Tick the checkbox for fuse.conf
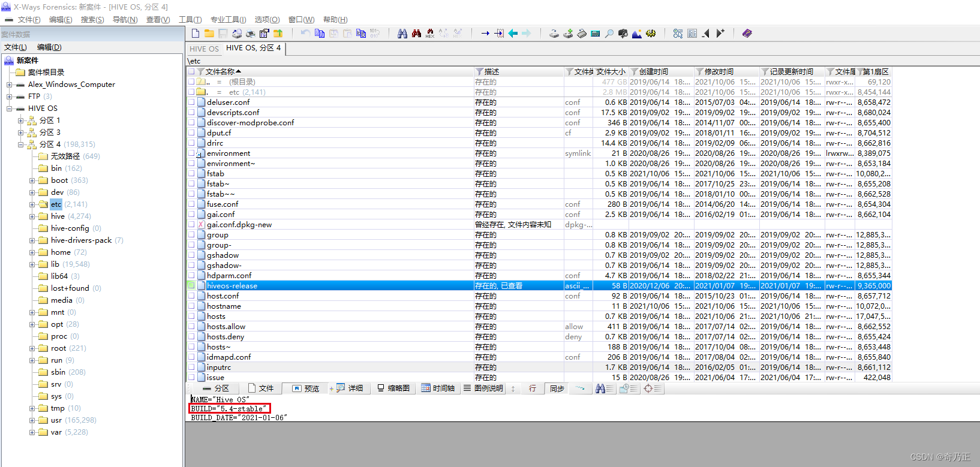 point(191,204)
